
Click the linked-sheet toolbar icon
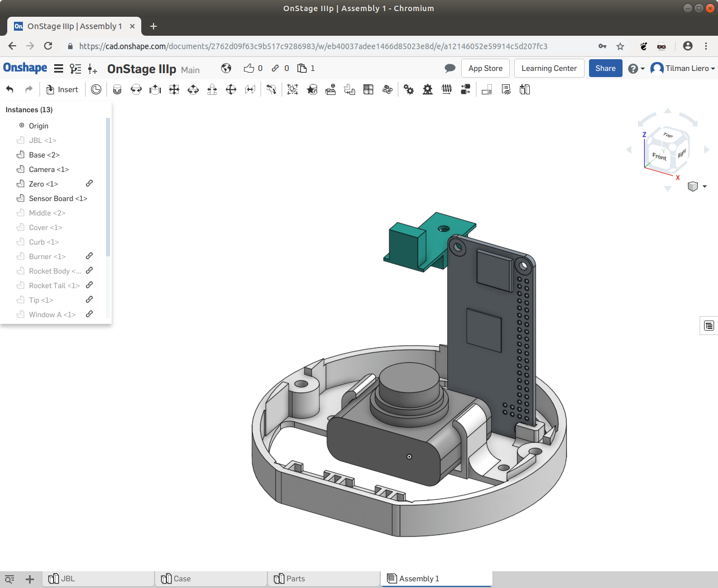(506, 89)
